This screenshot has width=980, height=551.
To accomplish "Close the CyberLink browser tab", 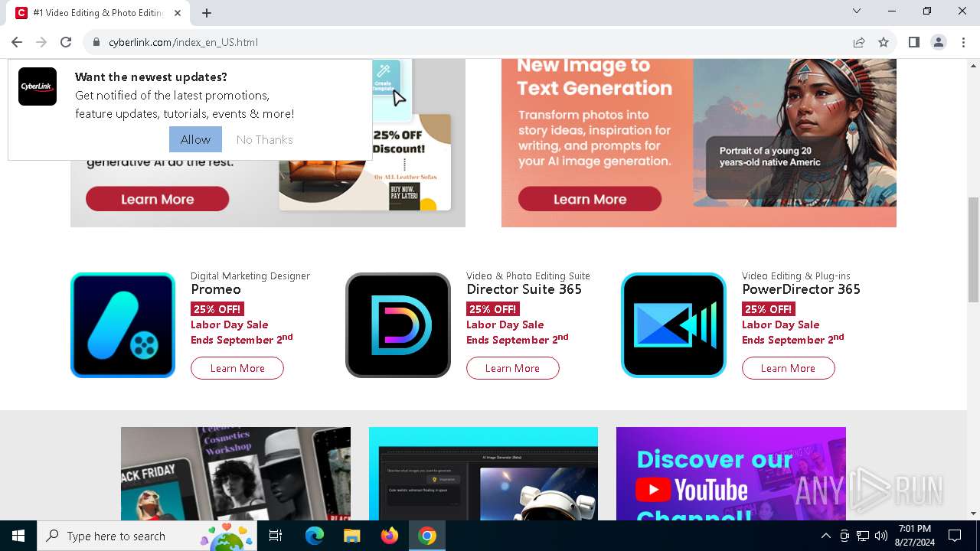I will click(178, 13).
